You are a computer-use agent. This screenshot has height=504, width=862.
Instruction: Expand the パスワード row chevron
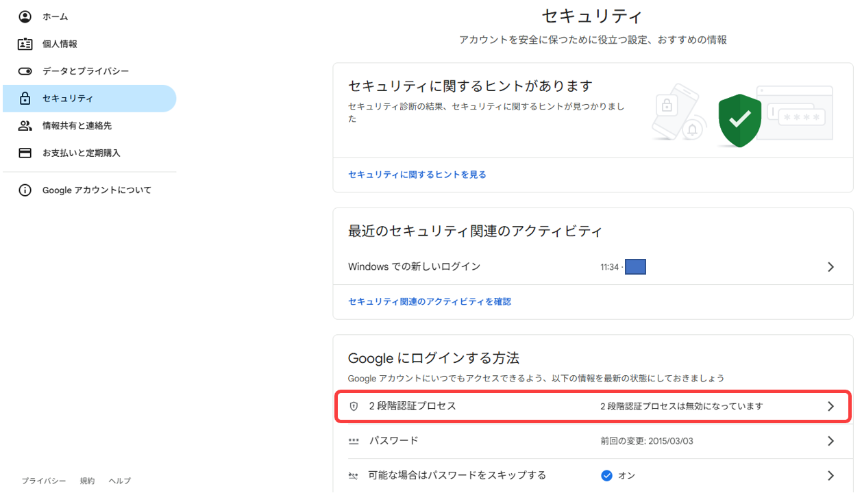(830, 441)
